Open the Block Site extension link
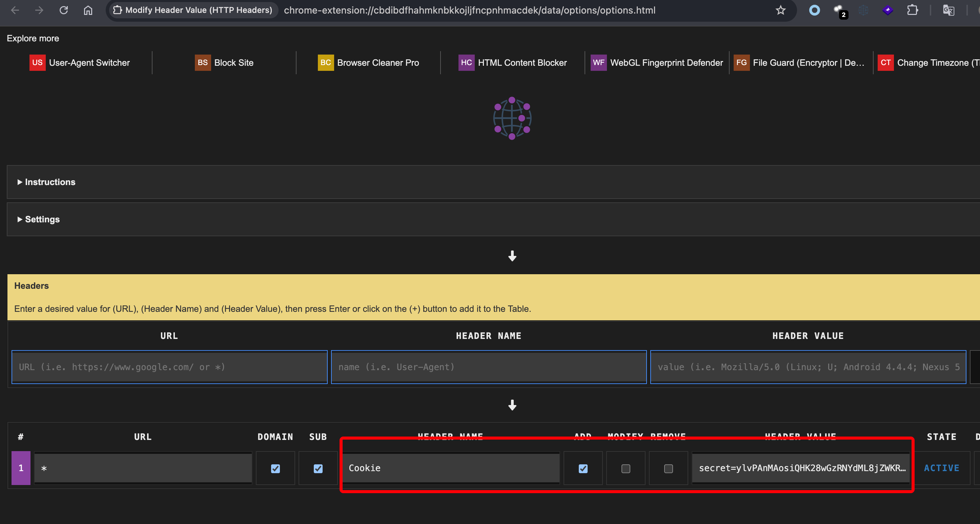980x524 pixels. pos(233,63)
